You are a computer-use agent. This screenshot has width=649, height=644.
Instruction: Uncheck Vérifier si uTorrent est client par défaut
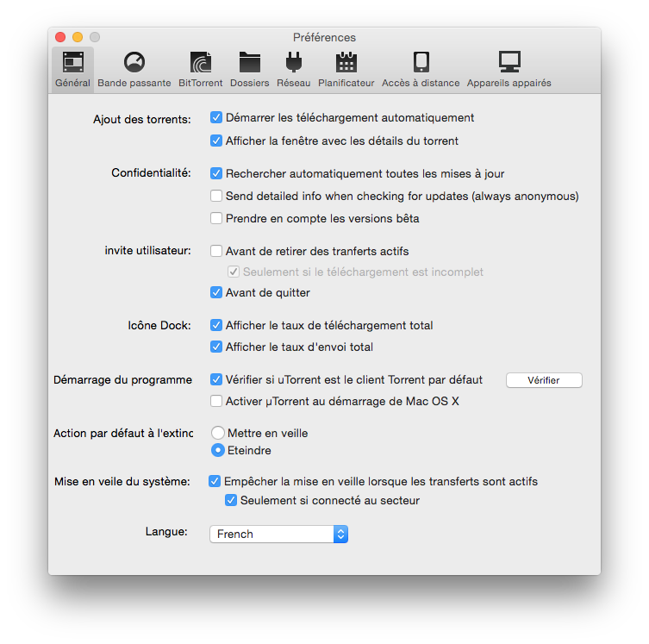pos(216,379)
